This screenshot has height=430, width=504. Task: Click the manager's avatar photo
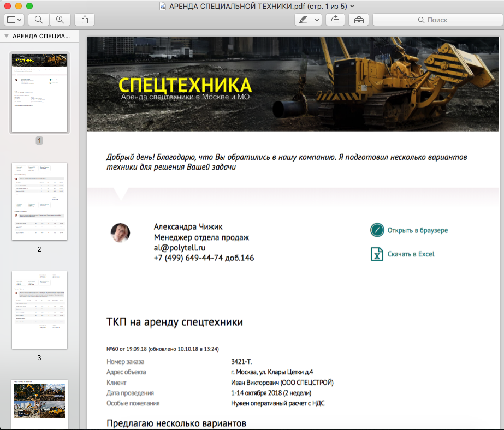[120, 232]
